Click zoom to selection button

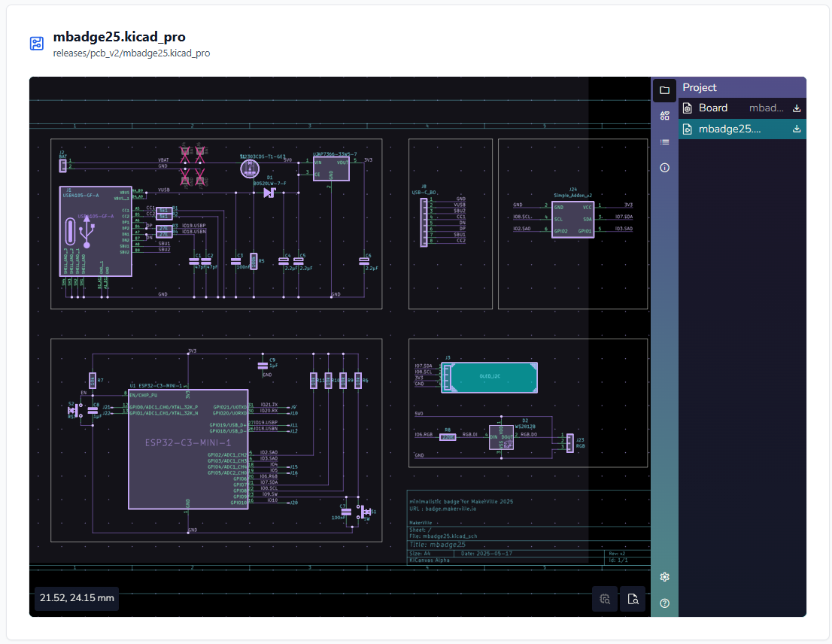pyautogui.click(x=605, y=599)
